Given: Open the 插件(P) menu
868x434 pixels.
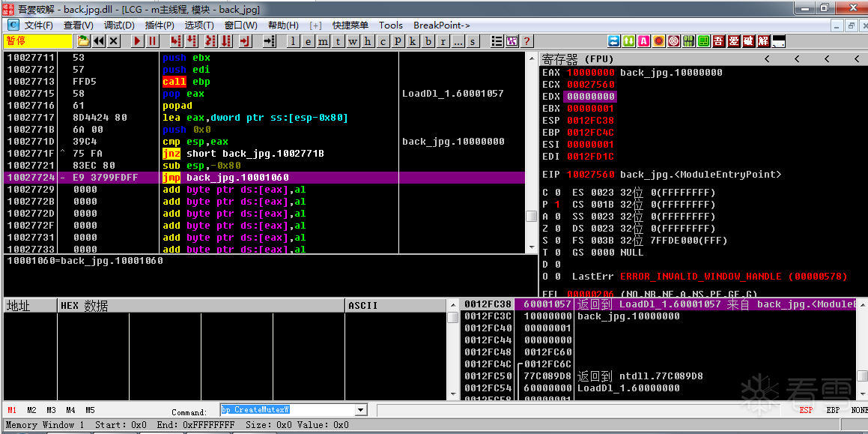Looking at the screenshot, I should [x=160, y=25].
